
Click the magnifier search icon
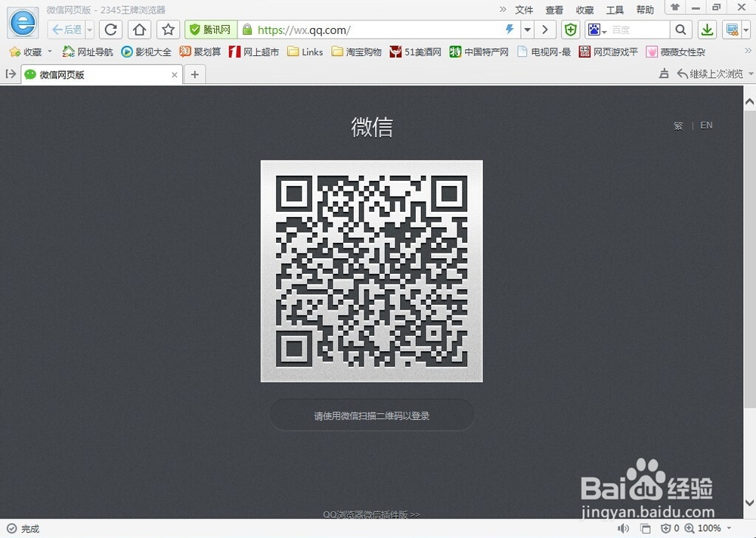[x=681, y=30]
